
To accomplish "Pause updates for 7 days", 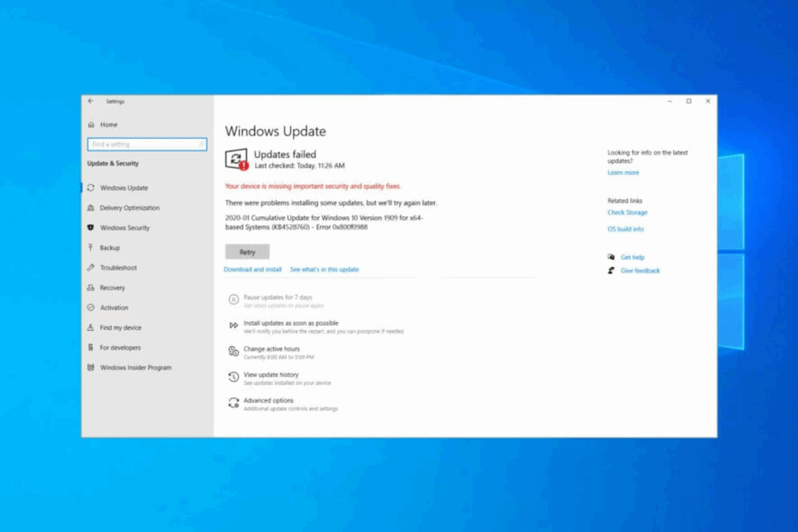I will coord(278,297).
